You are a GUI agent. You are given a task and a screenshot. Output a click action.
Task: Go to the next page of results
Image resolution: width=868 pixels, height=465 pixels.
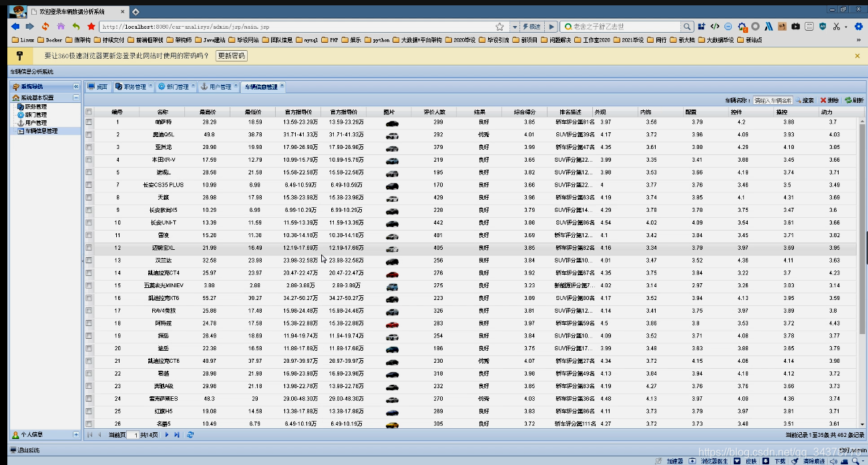pos(166,435)
